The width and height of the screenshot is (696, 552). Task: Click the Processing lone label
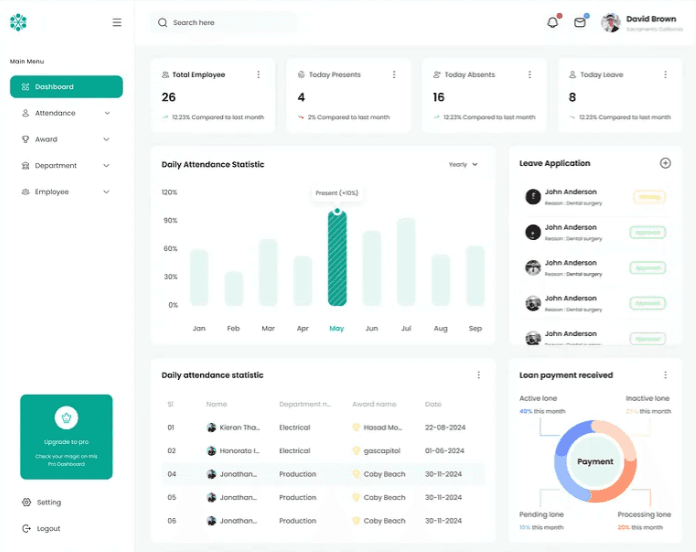tap(644, 514)
